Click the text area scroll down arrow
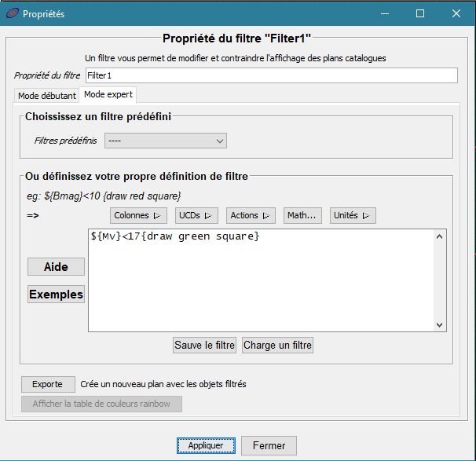 [440, 324]
